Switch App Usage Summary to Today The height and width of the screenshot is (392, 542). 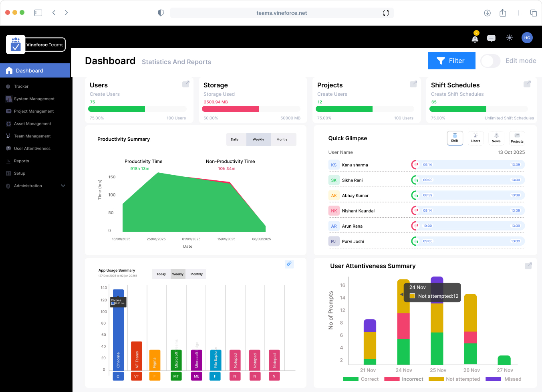[161, 274]
